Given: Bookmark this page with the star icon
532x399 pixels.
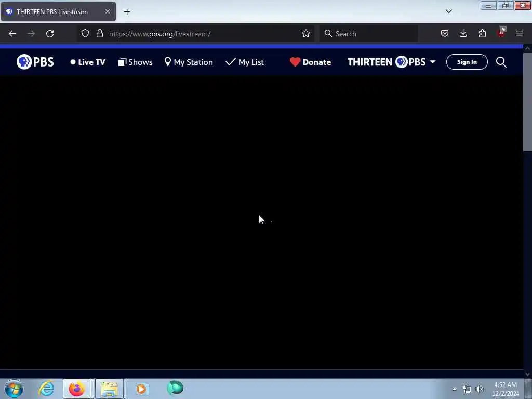Looking at the screenshot, I should pyautogui.click(x=305, y=34).
